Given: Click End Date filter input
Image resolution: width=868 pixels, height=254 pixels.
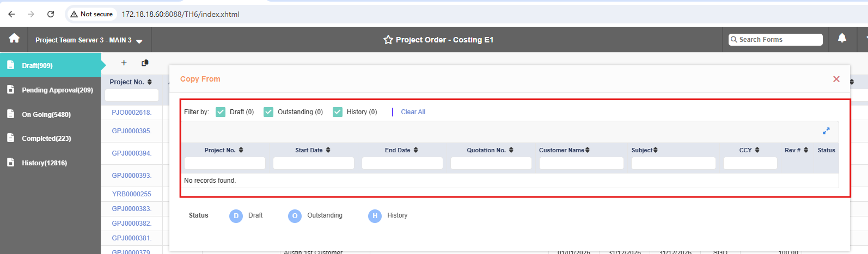Looking at the screenshot, I should [402, 163].
